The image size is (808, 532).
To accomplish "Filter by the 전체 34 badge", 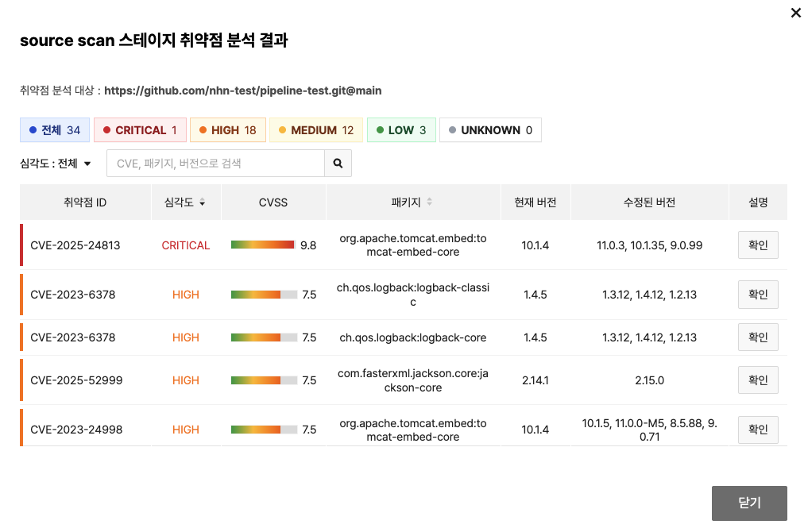I will tap(54, 130).
